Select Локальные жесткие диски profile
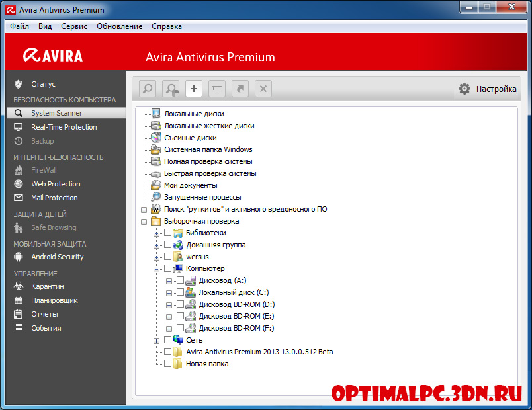The width and height of the screenshot is (532, 410). (209, 126)
